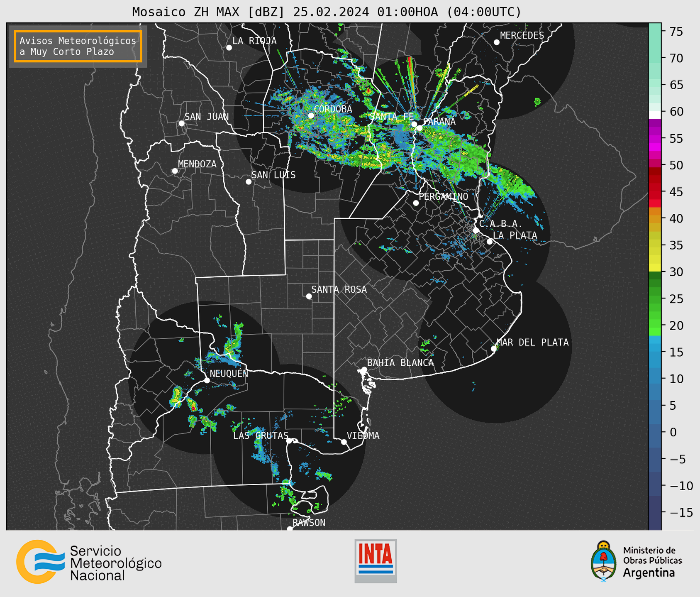Screen dimensions: 700x597
Task: Click the LA RIOJA city label
Action: [254, 41]
